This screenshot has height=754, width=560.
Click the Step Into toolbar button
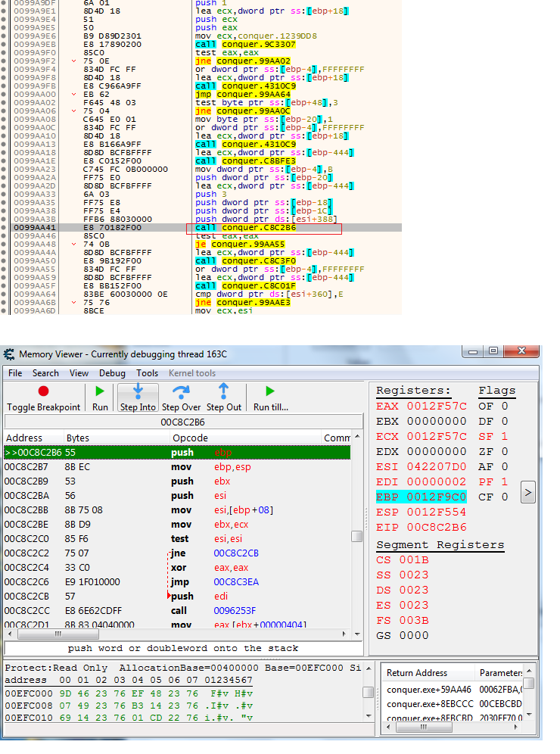click(138, 398)
